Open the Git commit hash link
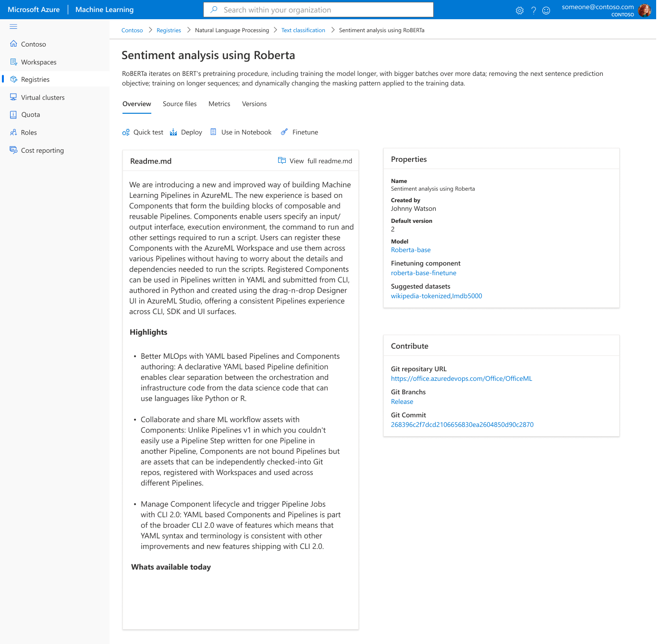Viewport: 660px width, 644px height. coord(462,425)
